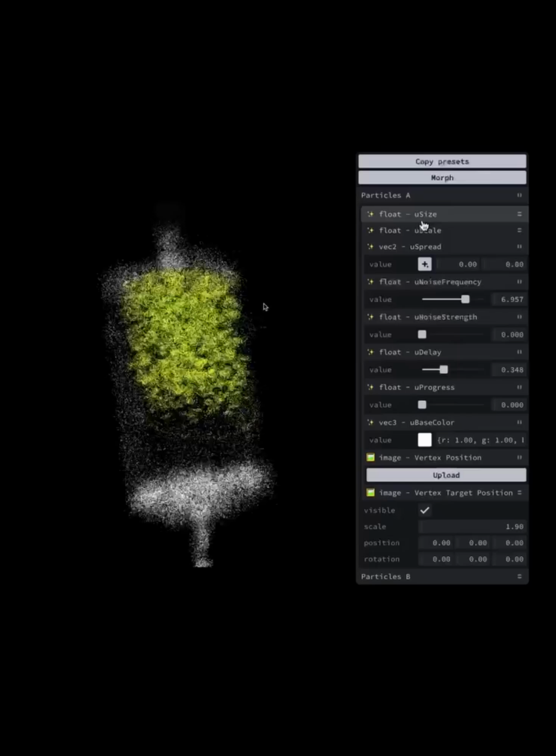556x756 pixels.
Task: Click the Particles B folder title
Action: (385, 576)
